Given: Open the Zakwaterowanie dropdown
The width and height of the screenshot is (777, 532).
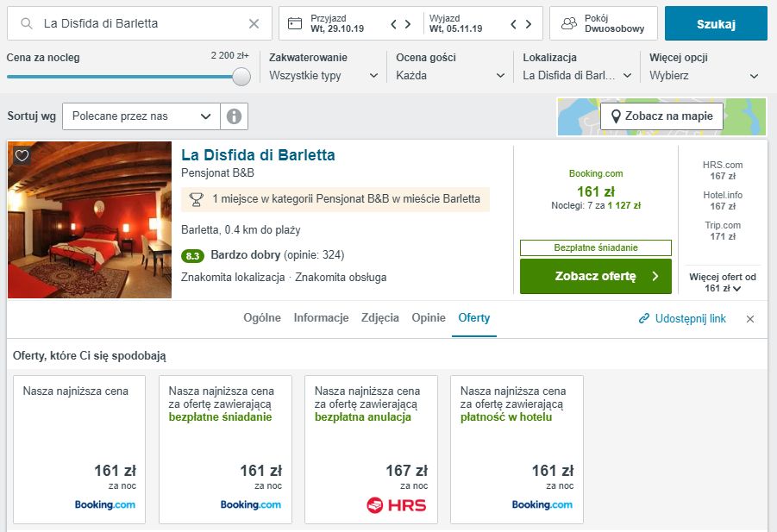Looking at the screenshot, I should [323, 75].
